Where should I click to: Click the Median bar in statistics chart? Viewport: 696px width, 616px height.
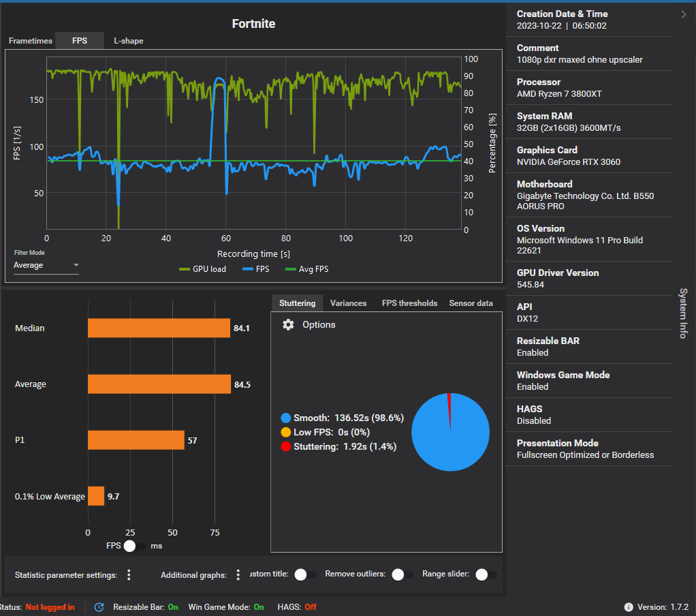click(159, 328)
